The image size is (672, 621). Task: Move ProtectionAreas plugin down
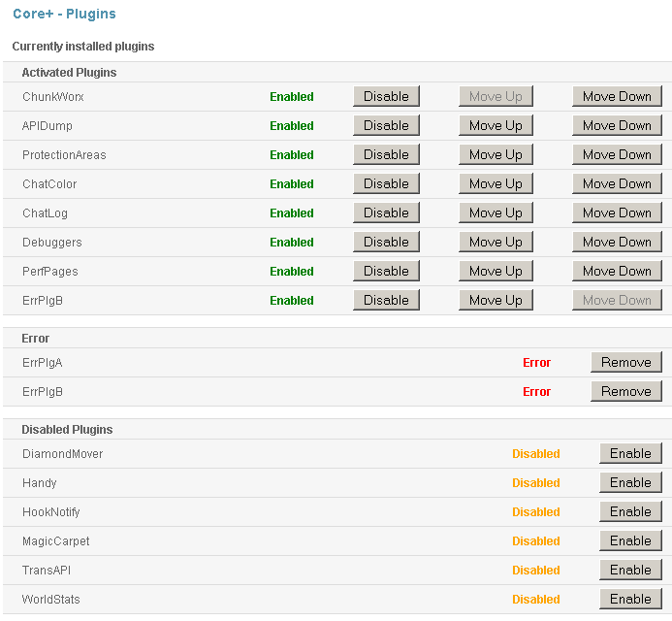(617, 154)
